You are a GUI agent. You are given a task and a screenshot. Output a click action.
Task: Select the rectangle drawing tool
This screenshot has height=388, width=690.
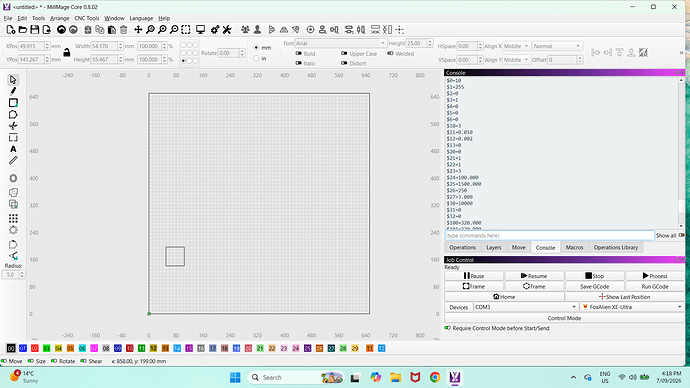tap(13, 103)
